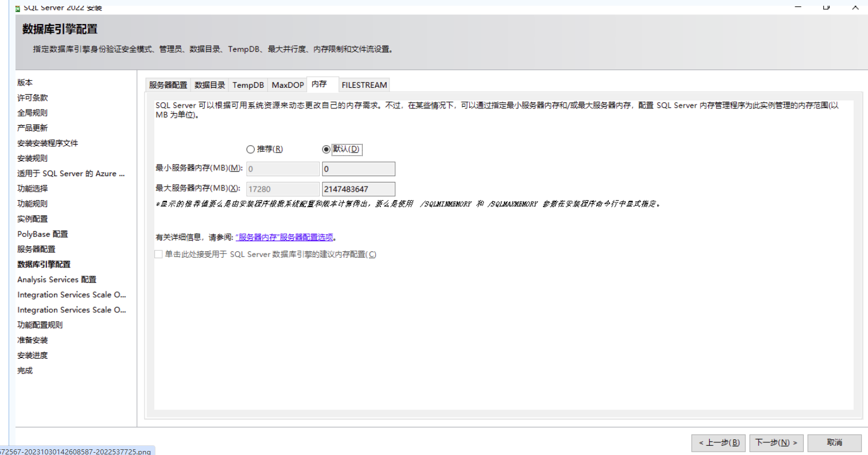Select 安装进度 step in sidebar
This screenshot has height=455, width=868.
click(33, 355)
